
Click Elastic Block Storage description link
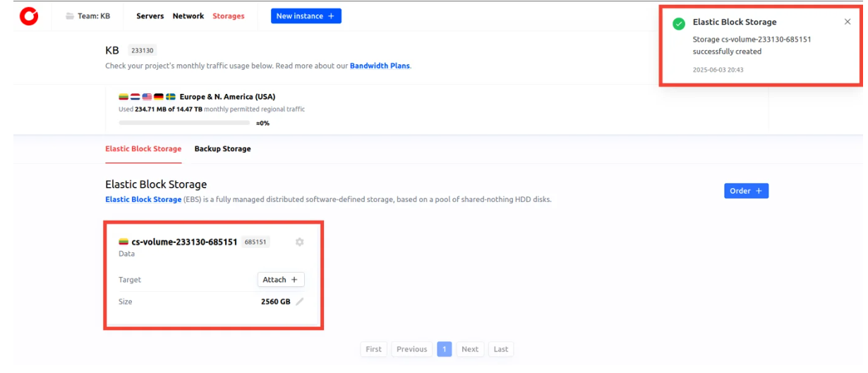coord(143,200)
